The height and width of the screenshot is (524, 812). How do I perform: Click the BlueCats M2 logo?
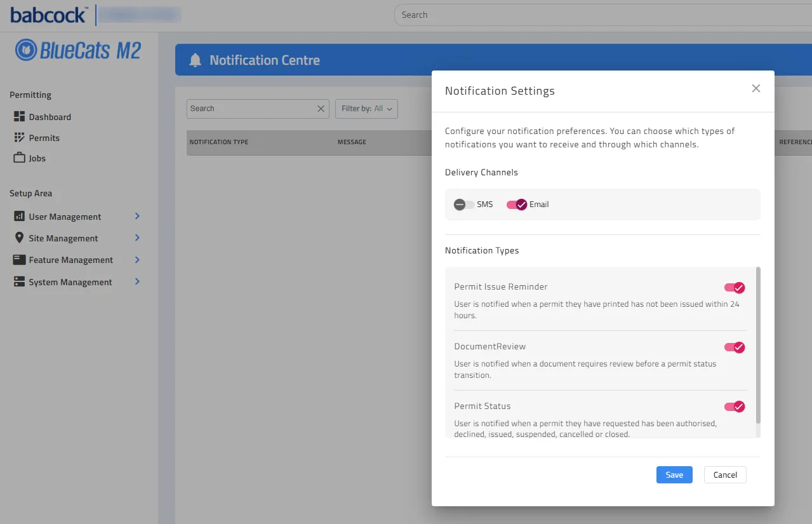(77, 50)
